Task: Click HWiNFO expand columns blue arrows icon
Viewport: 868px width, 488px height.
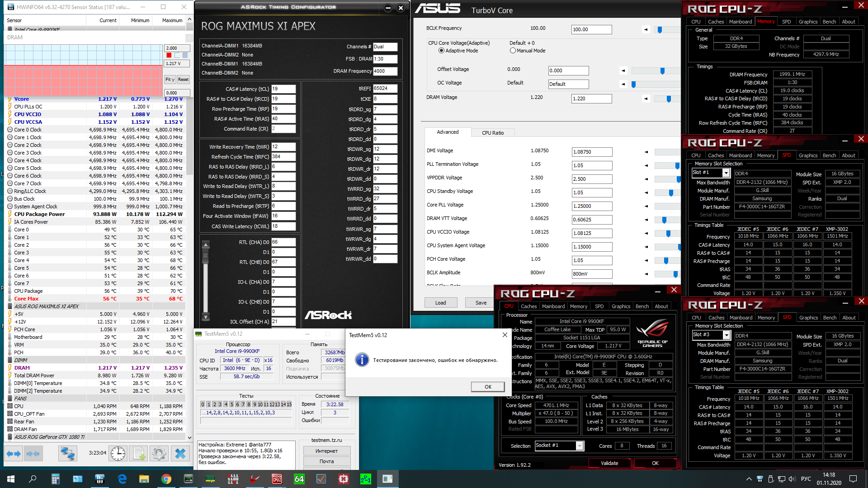Action: coord(14,453)
